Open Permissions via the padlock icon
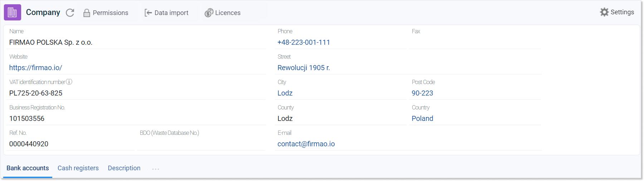The width and height of the screenshot is (644, 181). pos(87,13)
